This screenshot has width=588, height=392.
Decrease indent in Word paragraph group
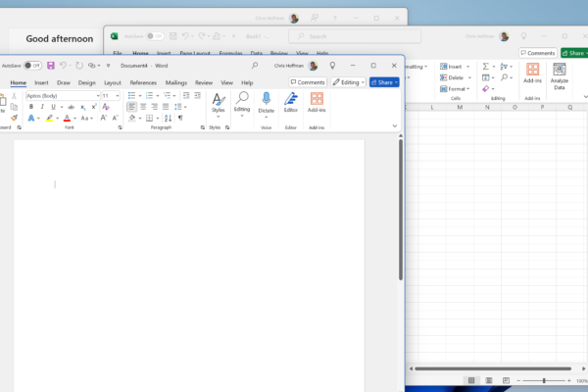click(186, 95)
